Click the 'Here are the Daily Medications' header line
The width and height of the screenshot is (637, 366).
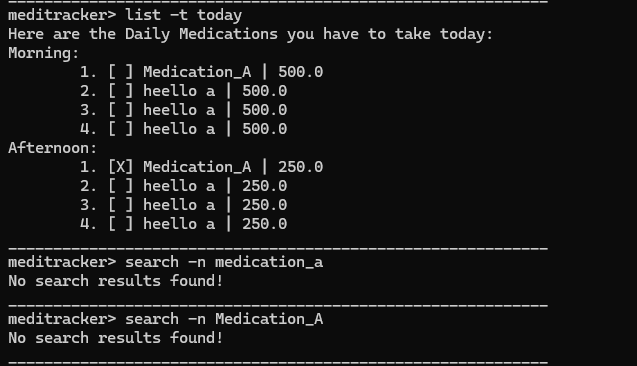250,34
